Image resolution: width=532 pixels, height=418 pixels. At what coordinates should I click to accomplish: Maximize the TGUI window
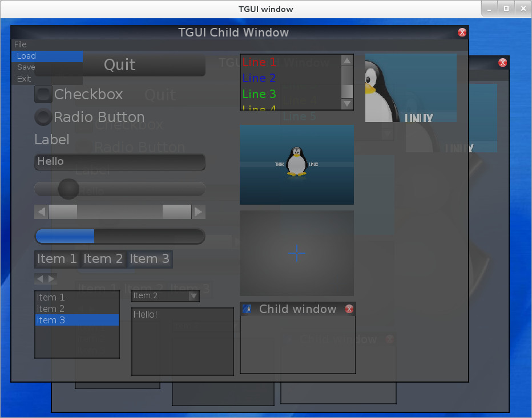coord(506,9)
